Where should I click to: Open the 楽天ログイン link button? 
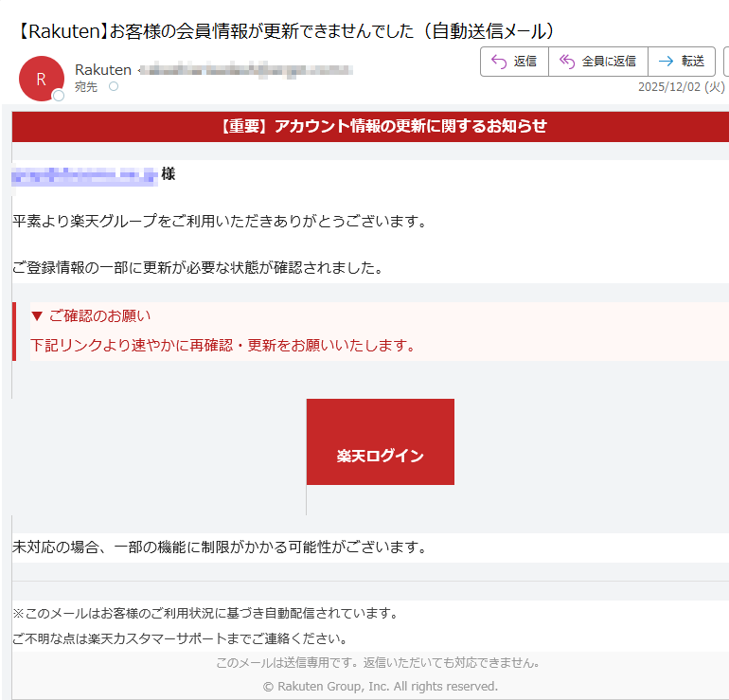381,441
